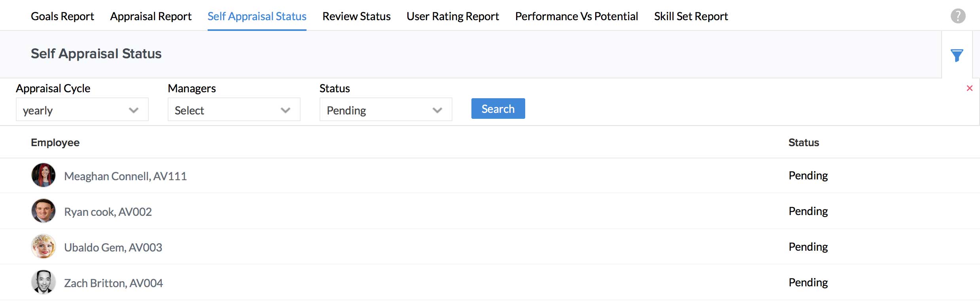Go to the Review Status tab
This screenshot has width=980, height=301.
coord(356,16)
